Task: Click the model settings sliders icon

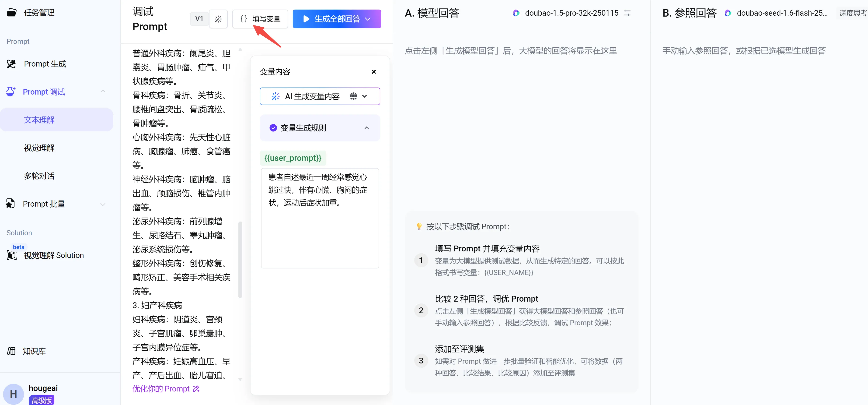Action: 627,13
